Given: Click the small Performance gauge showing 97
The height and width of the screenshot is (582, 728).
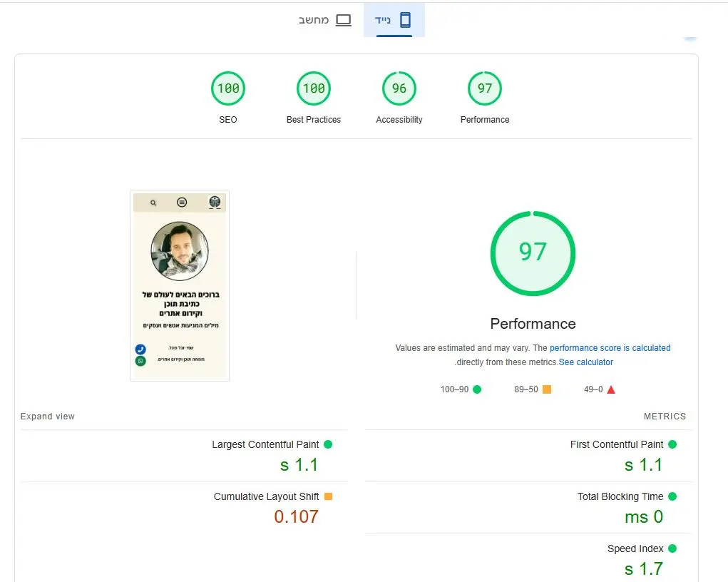Looking at the screenshot, I should [485, 89].
